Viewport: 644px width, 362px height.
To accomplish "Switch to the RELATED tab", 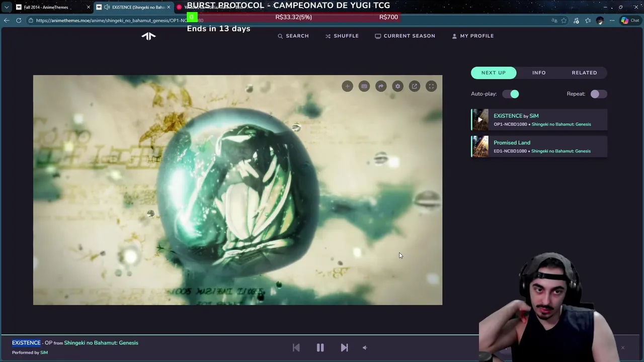I will click(x=584, y=73).
